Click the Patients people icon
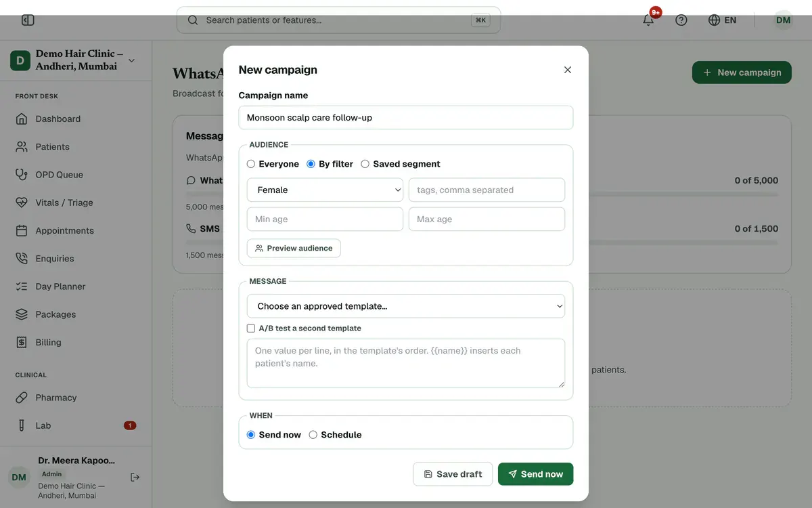Image resolution: width=812 pixels, height=508 pixels. (x=22, y=146)
